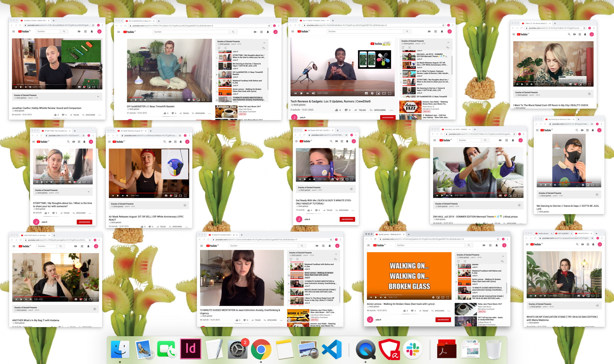Screen dimensions: 614x364
Task: Expand playlist chevron in DM HAUL window
Action: (519, 205)
